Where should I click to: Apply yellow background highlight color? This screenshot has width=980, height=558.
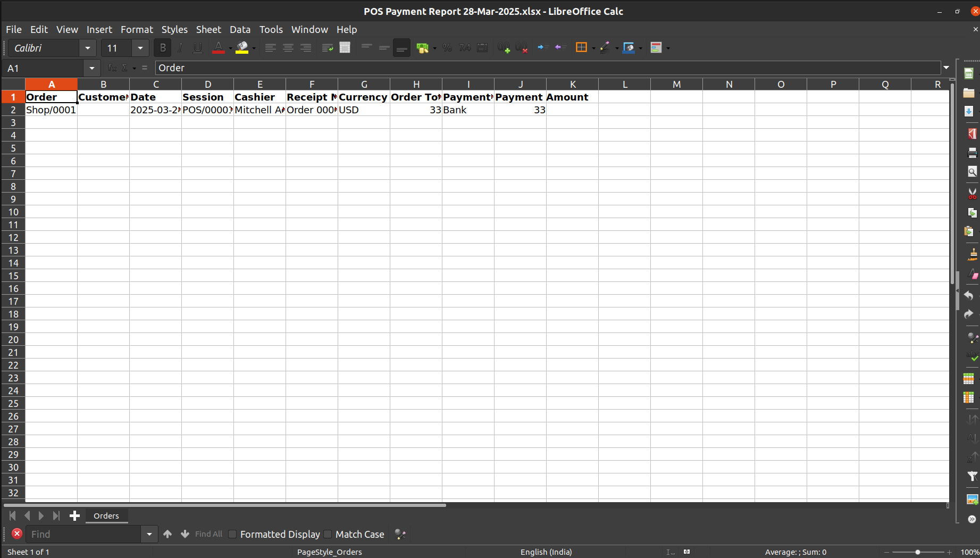coord(242,48)
